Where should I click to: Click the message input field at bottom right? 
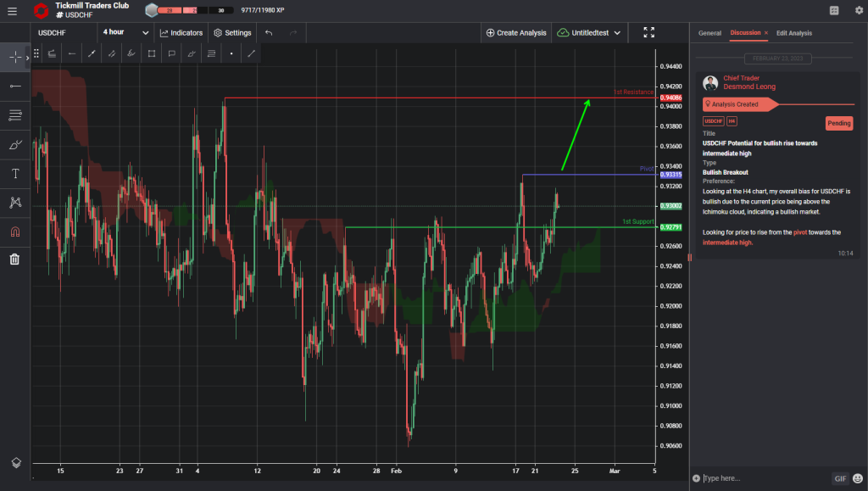(763, 477)
